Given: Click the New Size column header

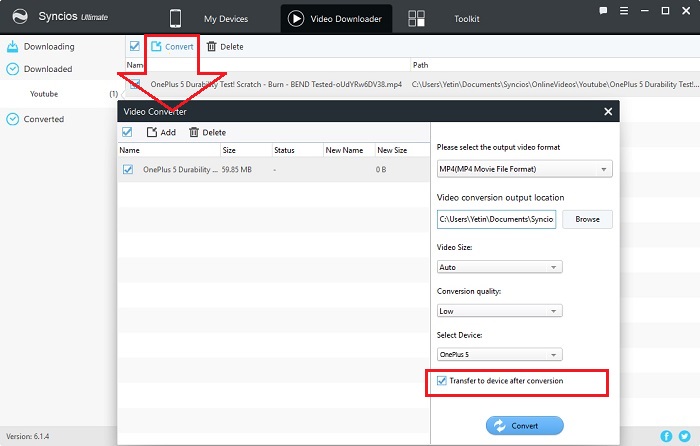Looking at the screenshot, I should [x=392, y=150].
